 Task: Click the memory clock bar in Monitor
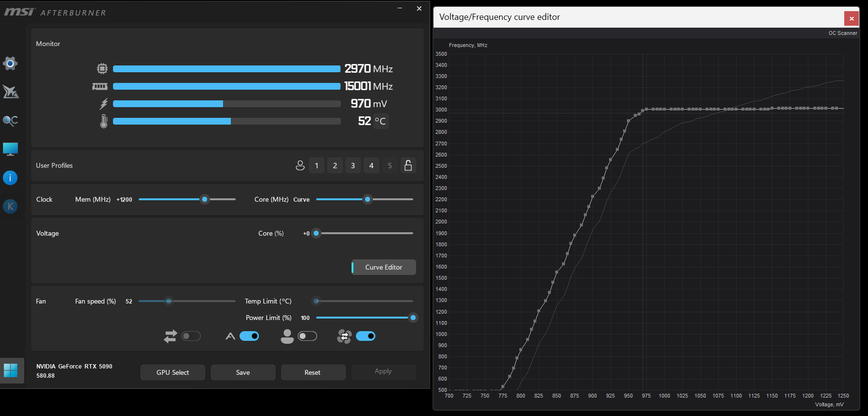pyautogui.click(x=227, y=86)
